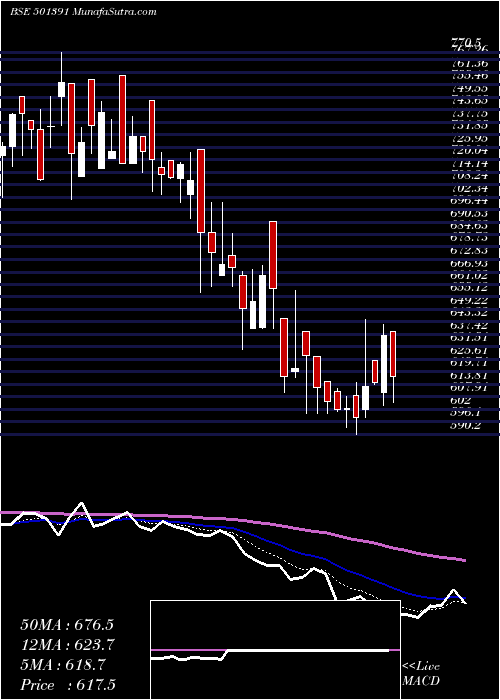Click the 690.53 price axis label
Screen dimensions: 500x700
point(470,213)
